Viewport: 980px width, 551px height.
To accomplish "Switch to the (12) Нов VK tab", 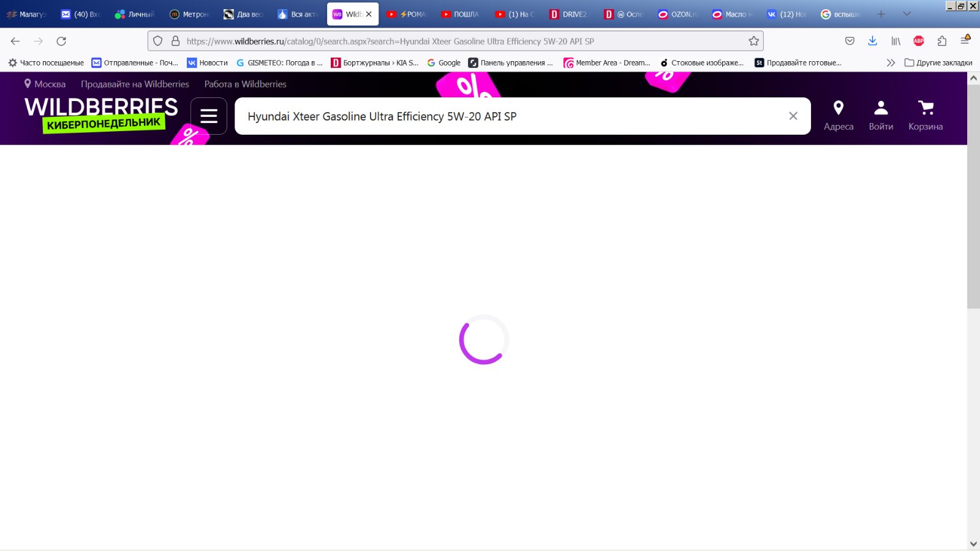I will point(786,14).
